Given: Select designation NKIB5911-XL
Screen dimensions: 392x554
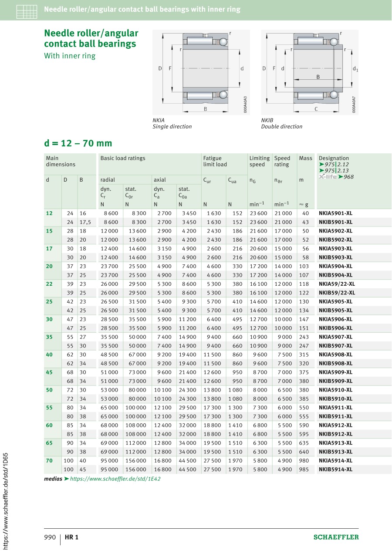Looking at the screenshot, I should [335, 416].
